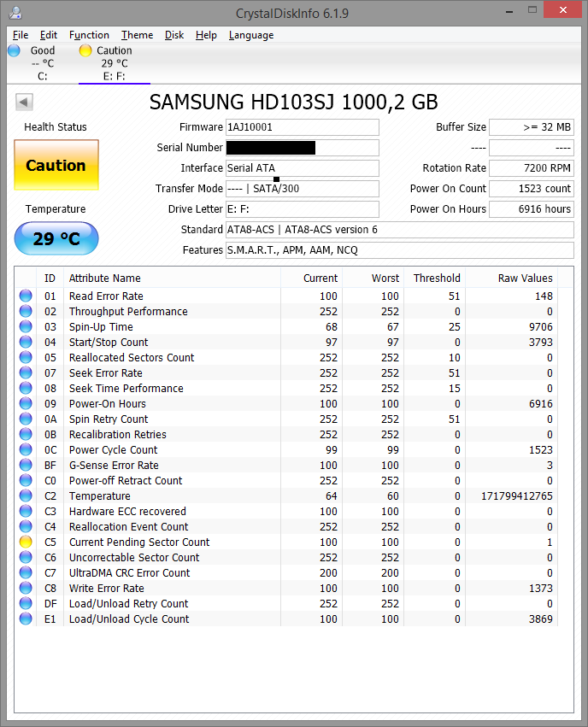588x727 pixels.
Task: Click the Interface field Serial ATA
Action: (303, 167)
